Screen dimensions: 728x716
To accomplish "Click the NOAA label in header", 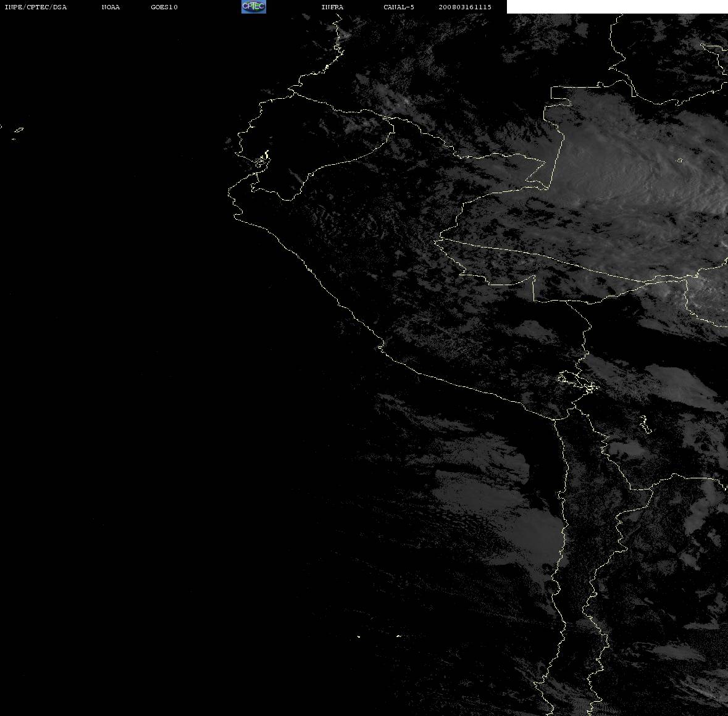I will tap(111, 7).
